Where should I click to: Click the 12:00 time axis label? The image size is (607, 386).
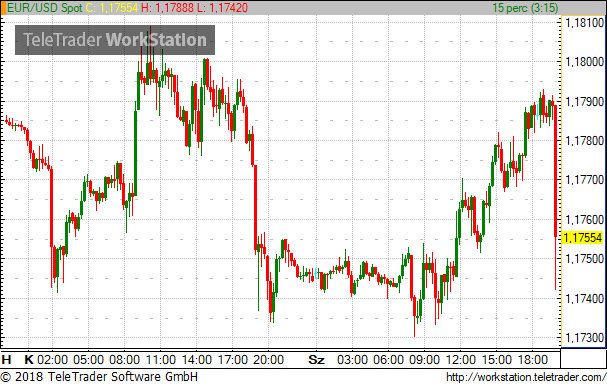click(461, 360)
